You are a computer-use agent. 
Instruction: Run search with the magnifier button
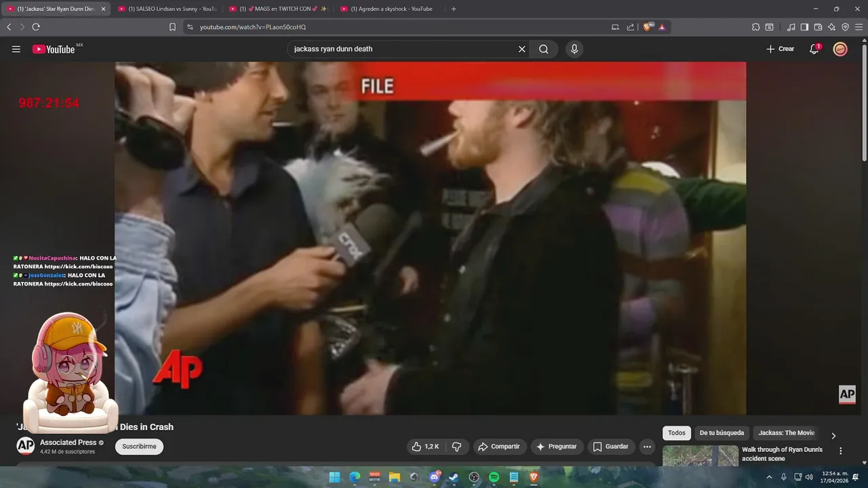(x=544, y=49)
